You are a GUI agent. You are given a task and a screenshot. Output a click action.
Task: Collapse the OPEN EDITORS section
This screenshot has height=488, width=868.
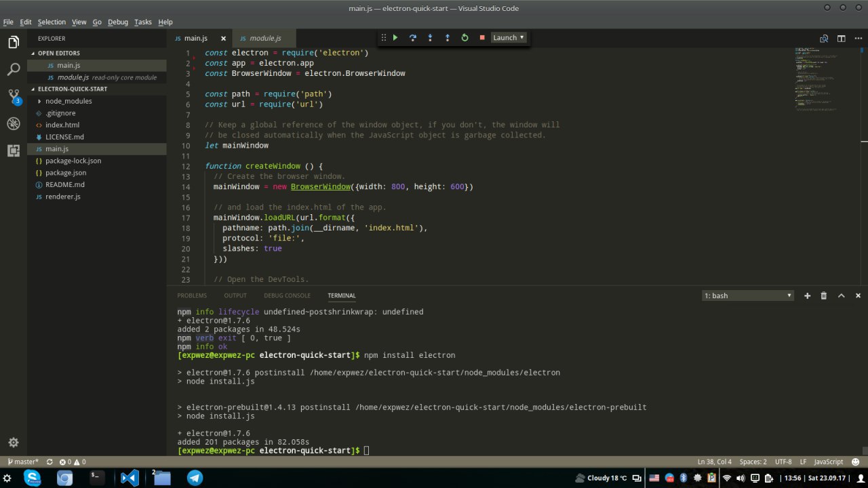pos(58,53)
